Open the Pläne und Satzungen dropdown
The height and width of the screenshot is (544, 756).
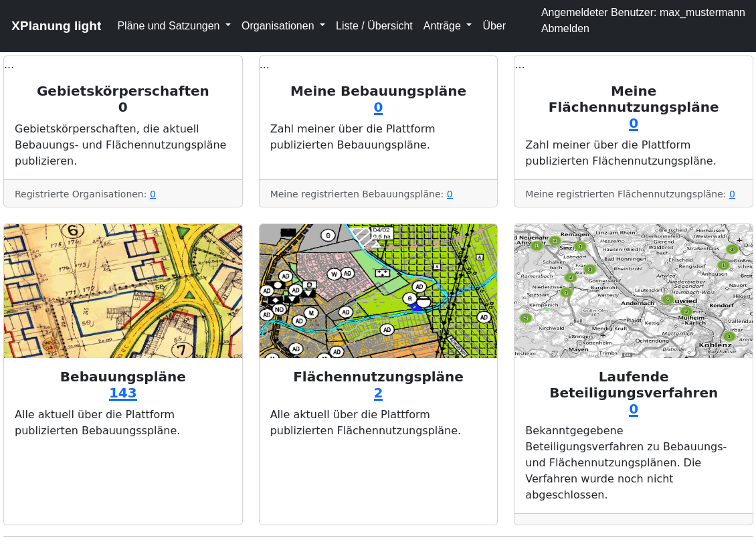(x=173, y=25)
